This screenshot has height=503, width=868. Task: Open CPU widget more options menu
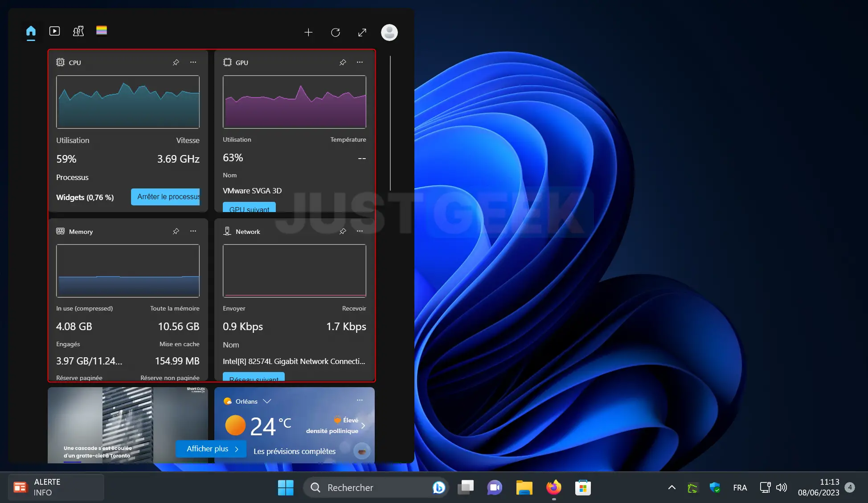(193, 62)
